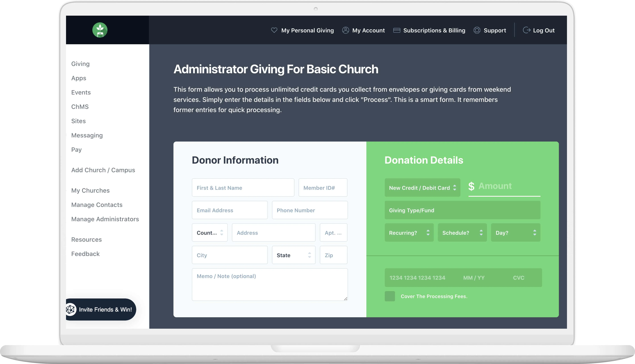Click the Invite Friends badge icon
The width and height of the screenshot is (635, 364).
[71, 309]
